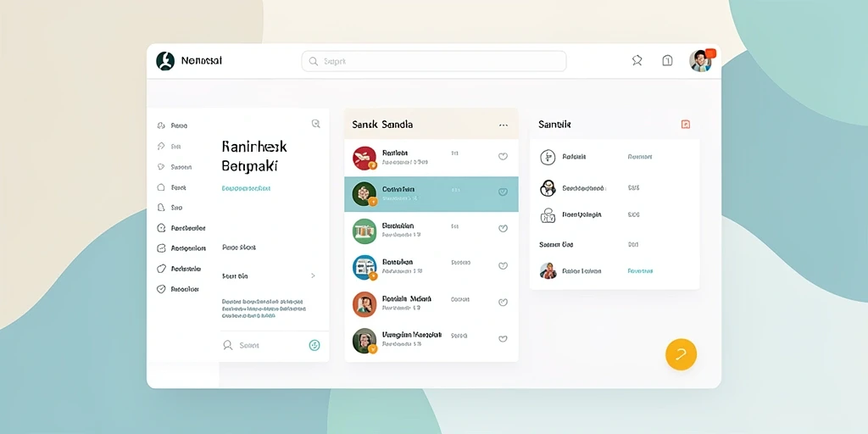The width and height of the screenshot is (868, 434).
Task: Click the teal link on the right panel's last row
Action: click(640, 271)
